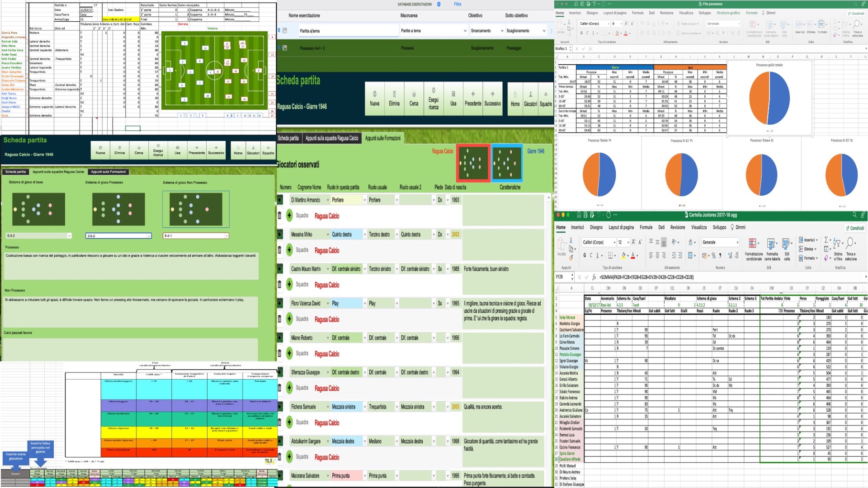Open Stili cella in Cartella Juniores ribbon
This screenshot has width=868, height=488.
[787, 249]
